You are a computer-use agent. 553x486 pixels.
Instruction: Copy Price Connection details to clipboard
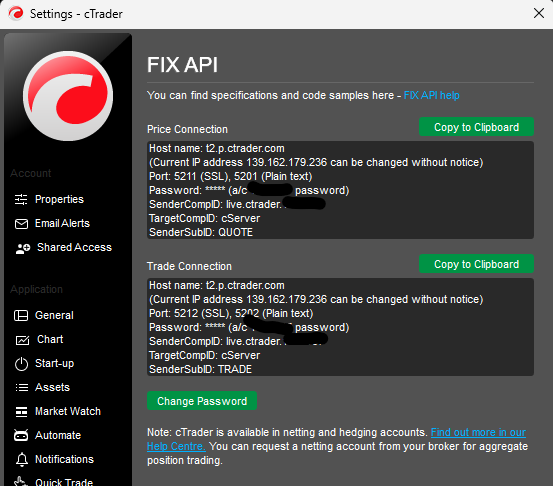click(476, 127)
